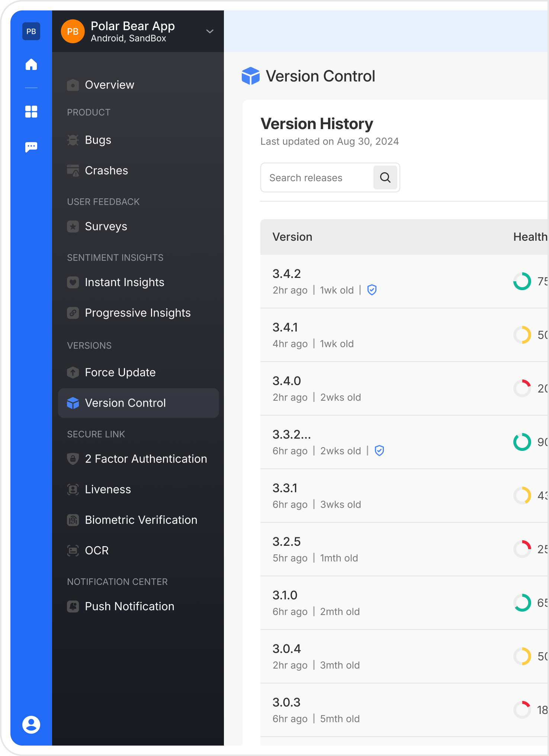Click health ring for version 3.4.0
Viewport: 549px width, 756px height.
click(522, 388)
